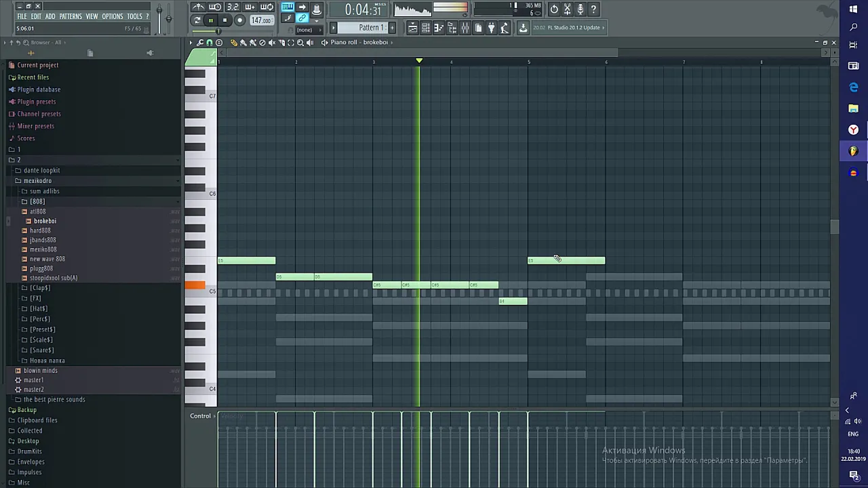Click the download content library icon
The width and height of the screenshot is (868, 488).
point(522,28)
